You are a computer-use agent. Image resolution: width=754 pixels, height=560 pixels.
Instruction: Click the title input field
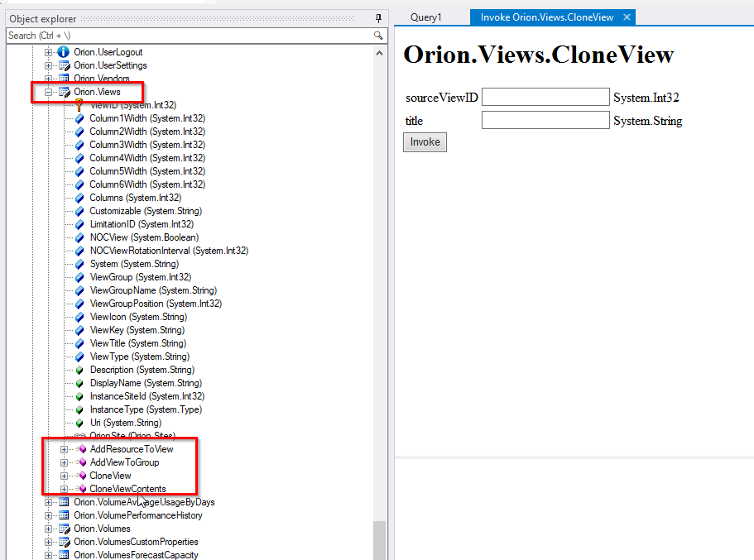point(545,120)
